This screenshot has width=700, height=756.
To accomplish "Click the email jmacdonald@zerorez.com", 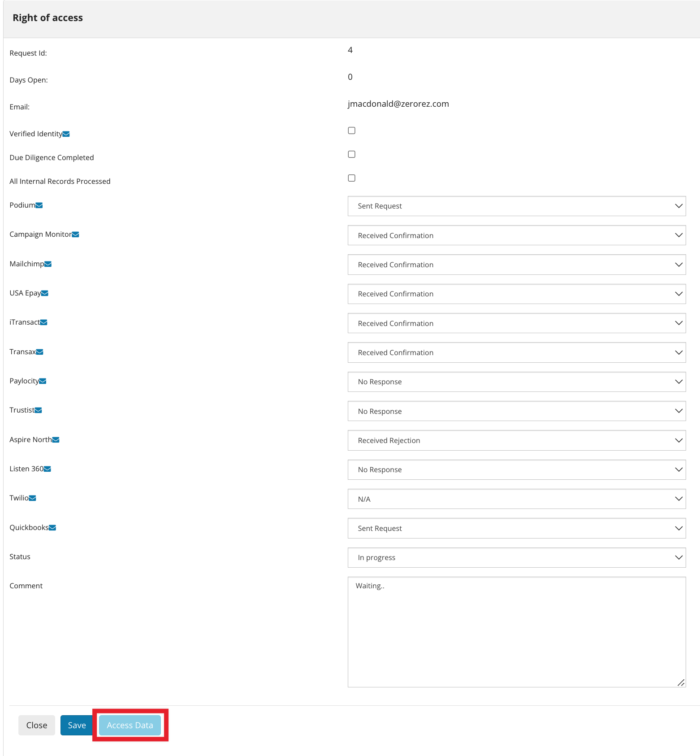I will 398,104.
